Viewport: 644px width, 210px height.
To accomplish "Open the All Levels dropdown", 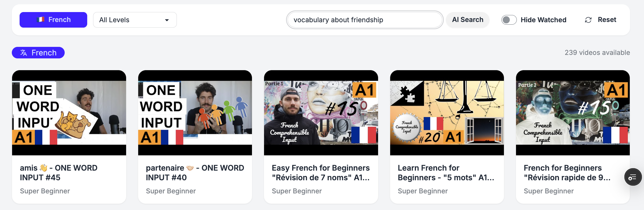I will pos(135,20).
